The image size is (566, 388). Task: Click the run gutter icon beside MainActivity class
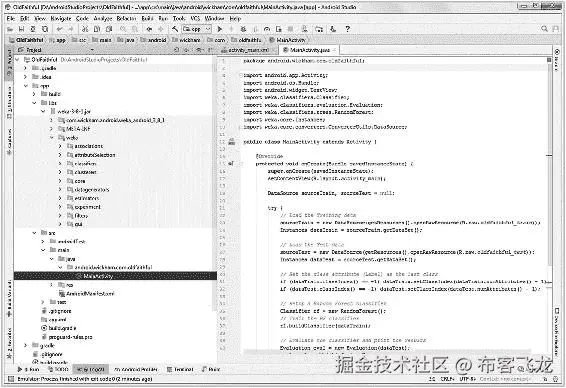click(x=231, y=142)
